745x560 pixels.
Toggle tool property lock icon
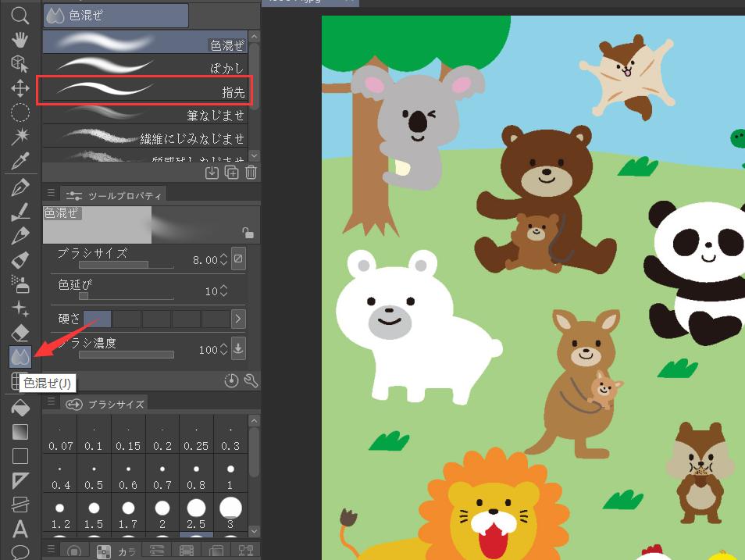(x=248, y=233)
